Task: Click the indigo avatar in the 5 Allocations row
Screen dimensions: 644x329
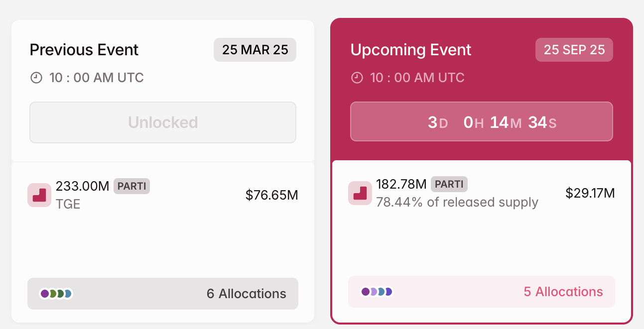Action: point(388,292)
